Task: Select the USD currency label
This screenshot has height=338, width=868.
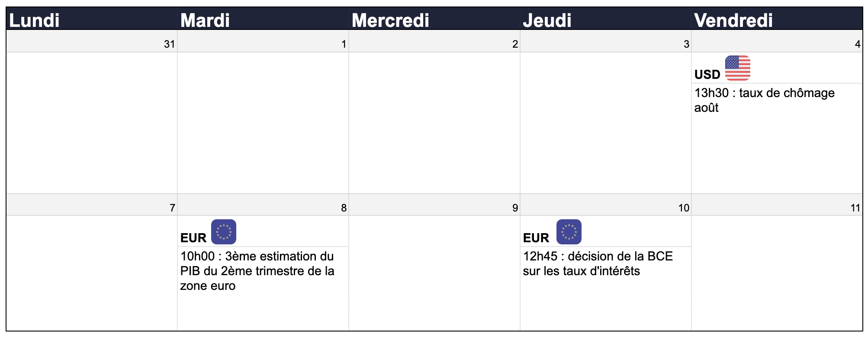Action: click(x=707, y=75)
